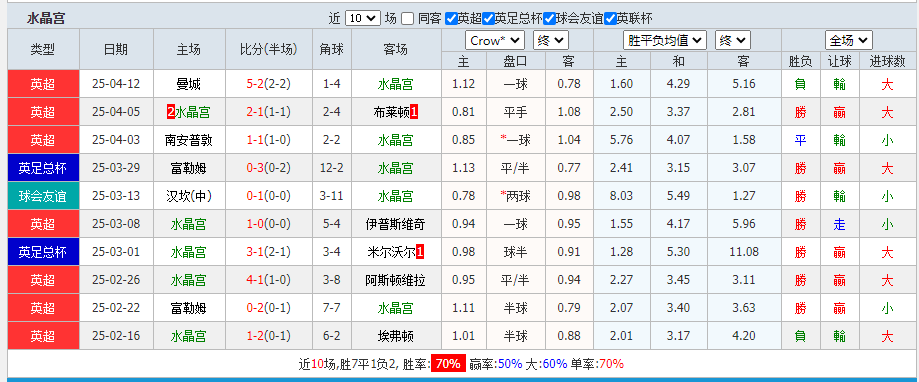Click 富勒姆 home team on 25-02-22
This screenshot has height=382, width=919.
[189, 308]
